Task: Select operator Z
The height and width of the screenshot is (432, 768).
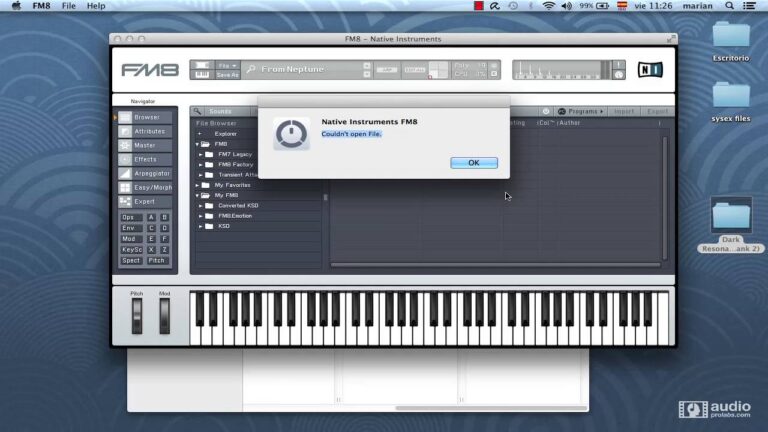Action: 165,249
